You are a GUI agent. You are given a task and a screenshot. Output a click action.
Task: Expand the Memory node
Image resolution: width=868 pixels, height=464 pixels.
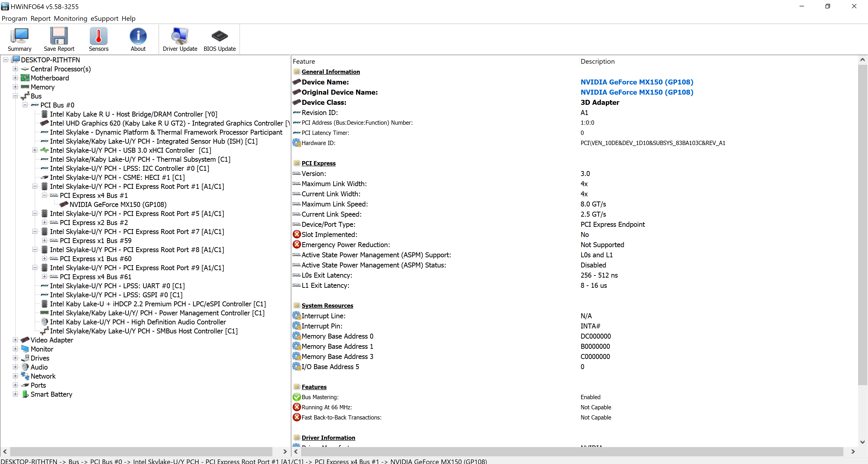tap(15, 87)
